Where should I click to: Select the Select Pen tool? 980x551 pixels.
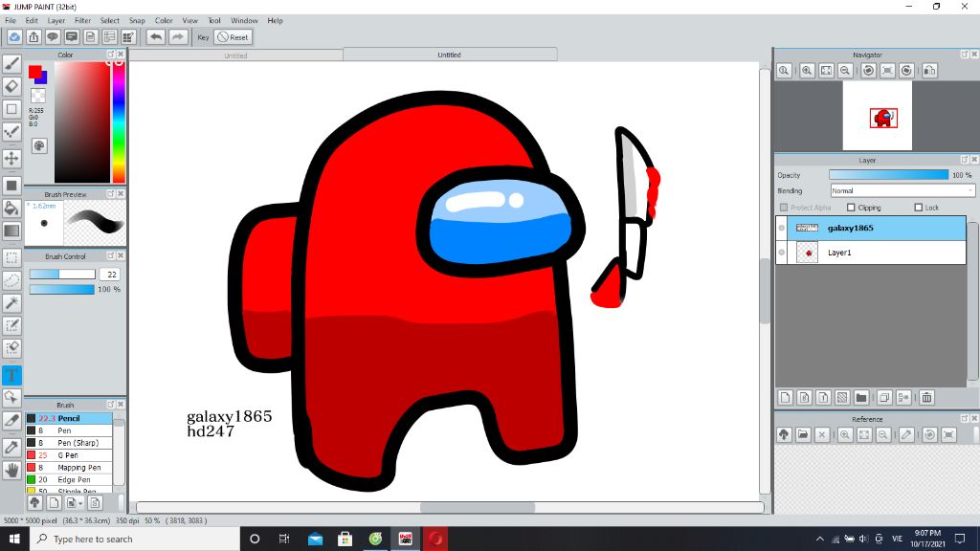[x=11, y=325]
